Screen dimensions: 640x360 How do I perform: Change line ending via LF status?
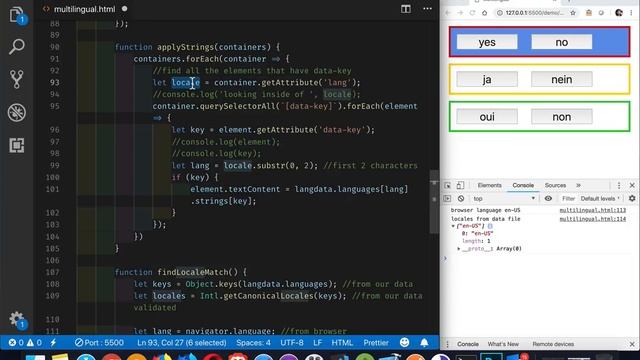(317, 343)
